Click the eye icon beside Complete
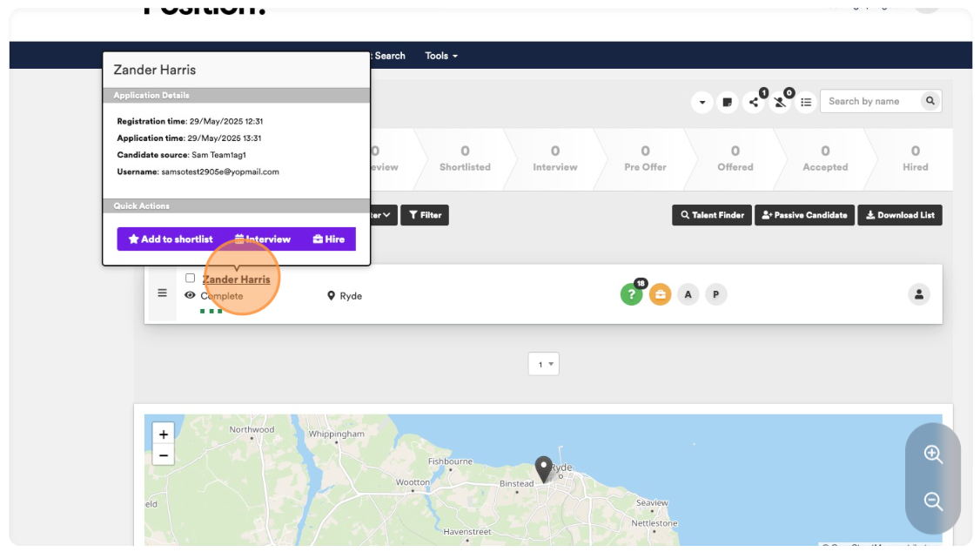Image resolution: width=980 pixels, height=552 pixels. pos(190,296)
